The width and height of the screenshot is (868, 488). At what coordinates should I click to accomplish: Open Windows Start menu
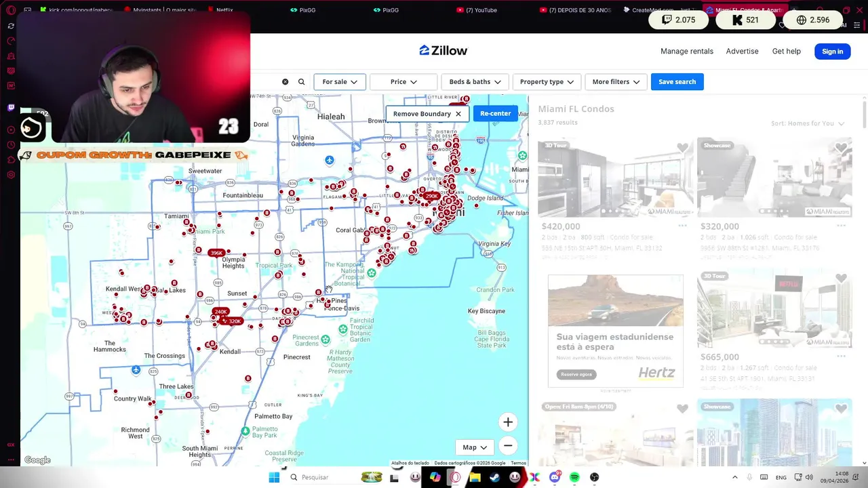[x=274, y=477]
